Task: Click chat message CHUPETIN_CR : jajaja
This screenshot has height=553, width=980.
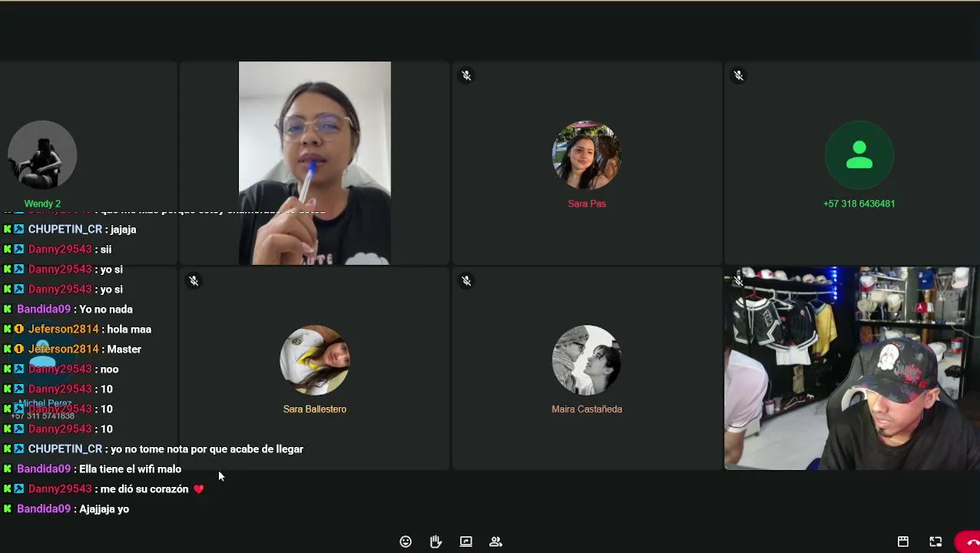Action: point(71,229)
